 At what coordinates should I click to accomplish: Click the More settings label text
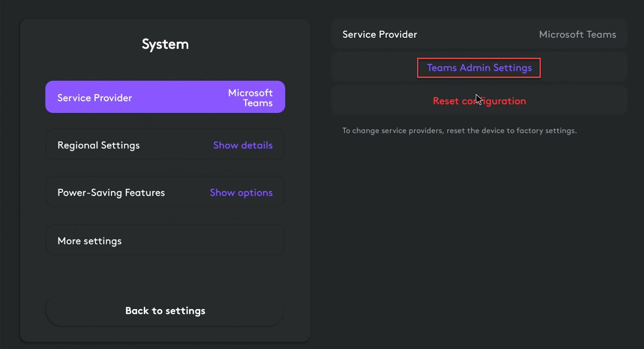(x=89, y=241)
